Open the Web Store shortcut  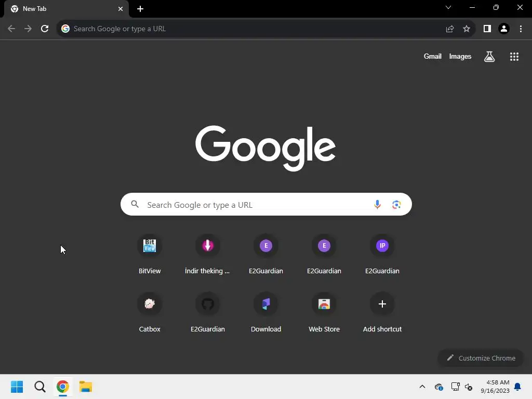point(324,312)
